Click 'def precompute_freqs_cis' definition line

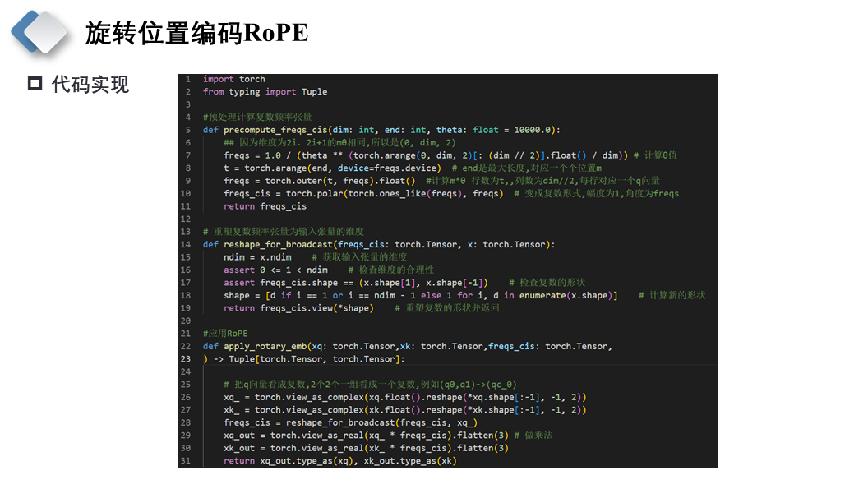point(381,130)
